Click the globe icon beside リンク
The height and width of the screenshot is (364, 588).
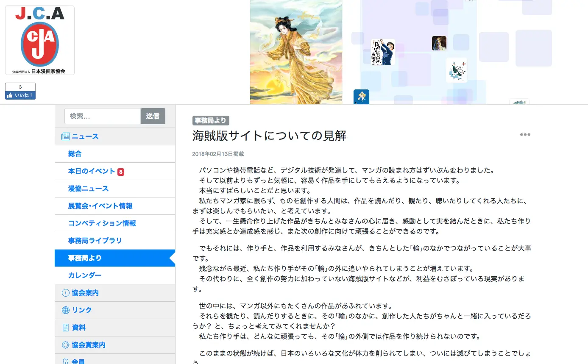coord(65,310)
